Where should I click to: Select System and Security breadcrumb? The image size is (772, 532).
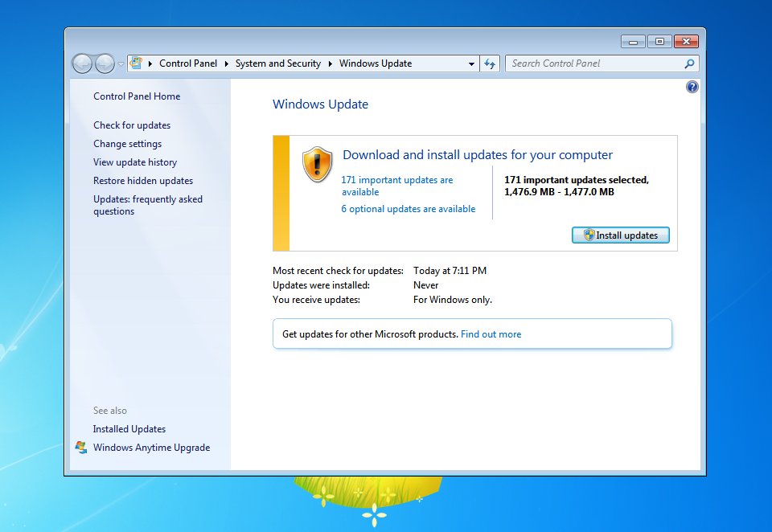pyautogui.click(x=277, y=63)
